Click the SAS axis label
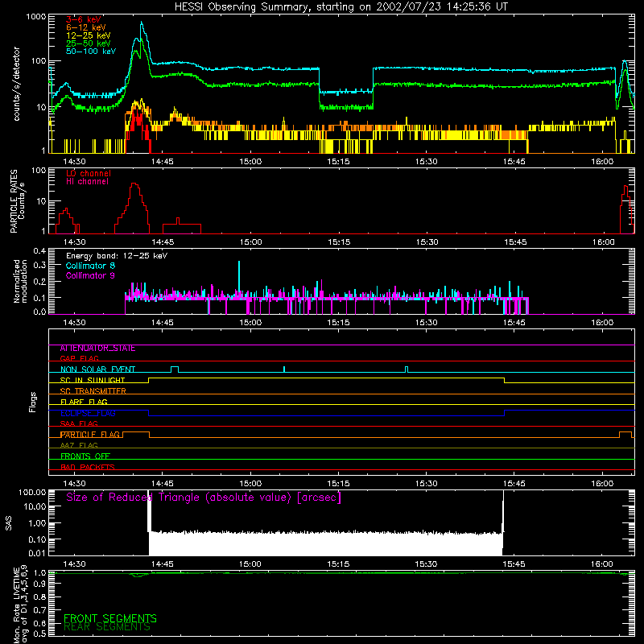Image resolution: width=644 pixels, height=644 pixels. (9, 522)
